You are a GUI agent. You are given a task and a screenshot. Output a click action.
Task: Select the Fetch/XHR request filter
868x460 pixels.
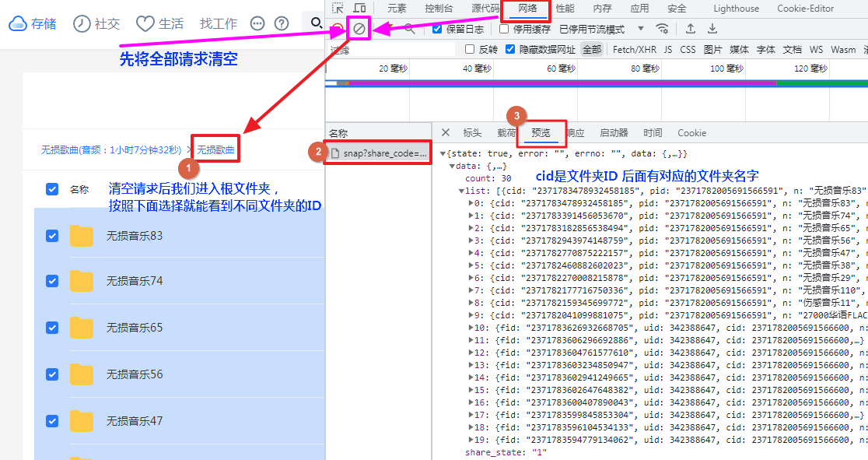click(x=634, y=49)
